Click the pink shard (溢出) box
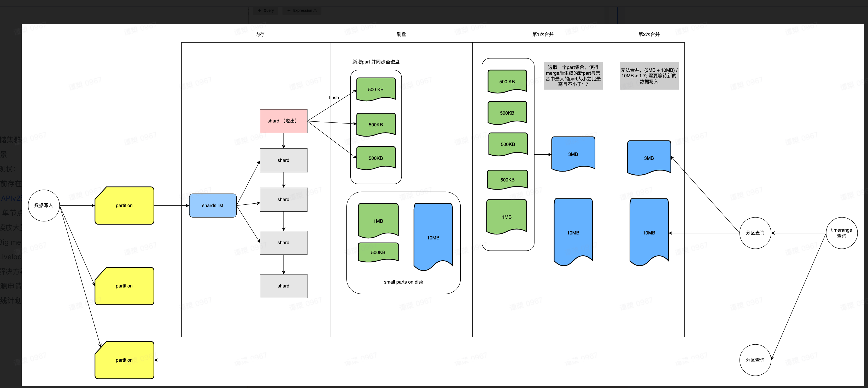This screenshot has height=388, width=868. click(x=283, y=121)
